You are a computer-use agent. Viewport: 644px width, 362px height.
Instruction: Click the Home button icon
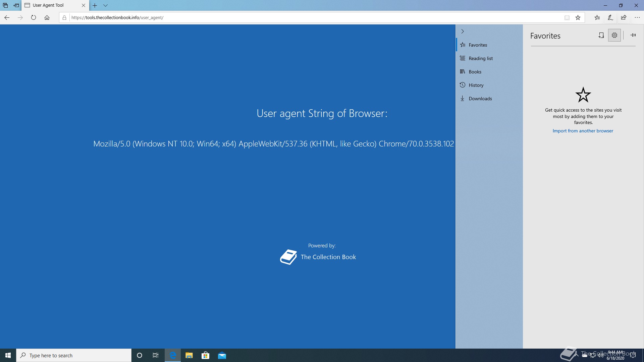[x=47, y=17]
